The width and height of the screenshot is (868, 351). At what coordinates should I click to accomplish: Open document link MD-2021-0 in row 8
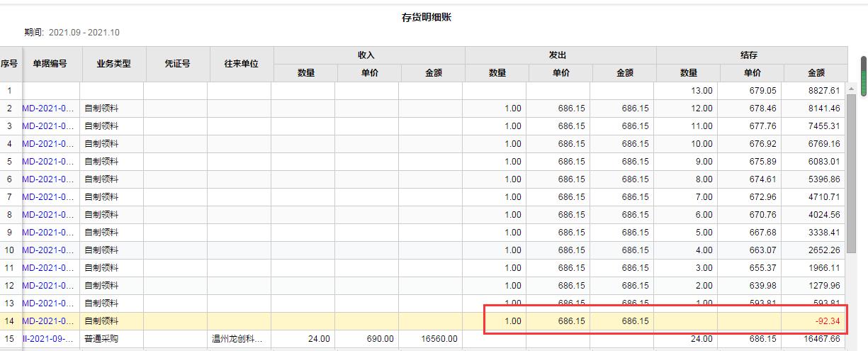(48, 215)
